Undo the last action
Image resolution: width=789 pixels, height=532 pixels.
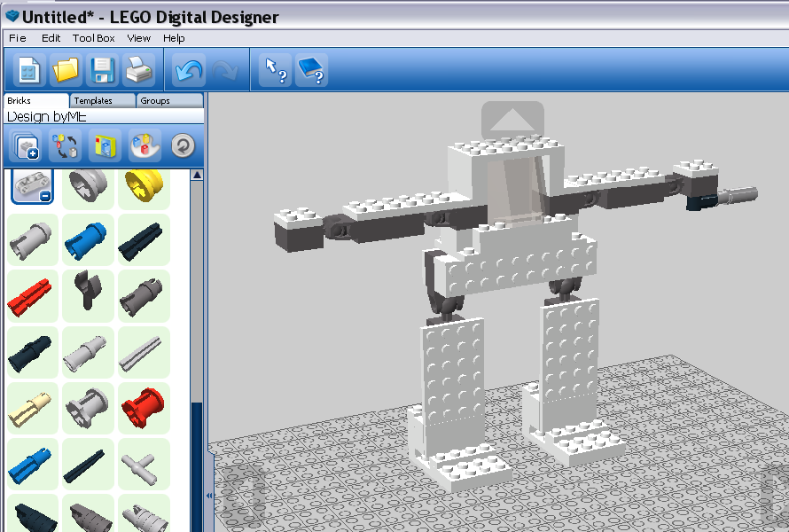point(189,70)
